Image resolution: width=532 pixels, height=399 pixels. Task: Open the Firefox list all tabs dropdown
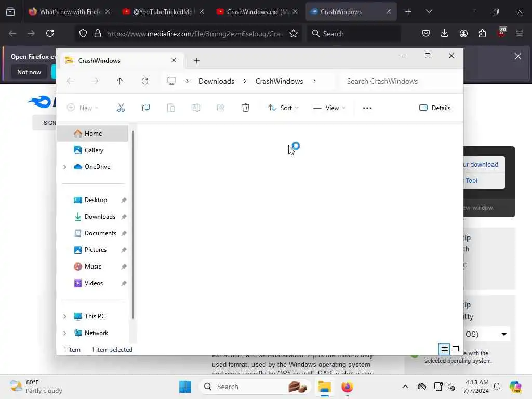point(429,11)
